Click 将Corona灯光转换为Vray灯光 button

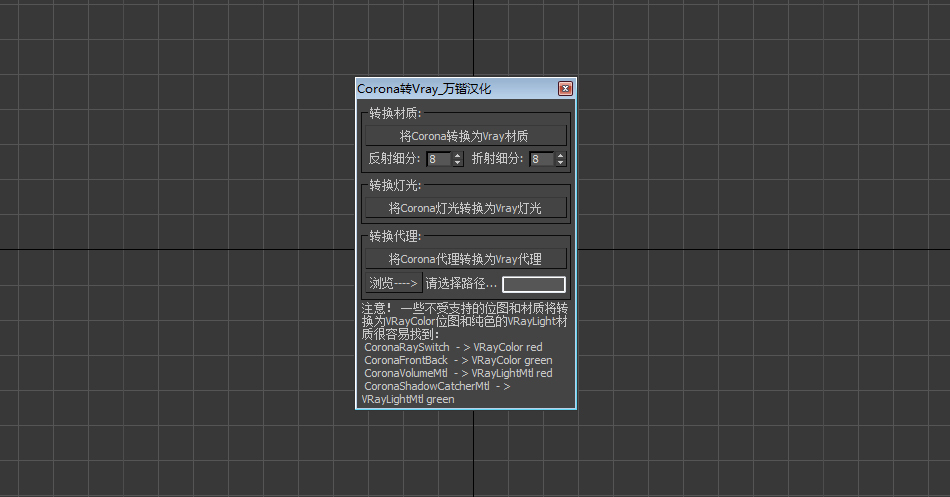(x=465, y=208)
